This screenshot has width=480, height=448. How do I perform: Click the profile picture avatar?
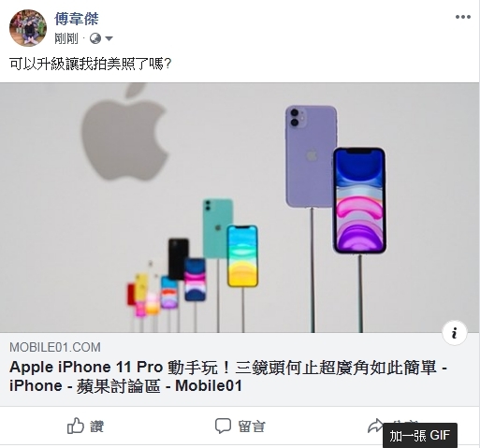[28, 28]
